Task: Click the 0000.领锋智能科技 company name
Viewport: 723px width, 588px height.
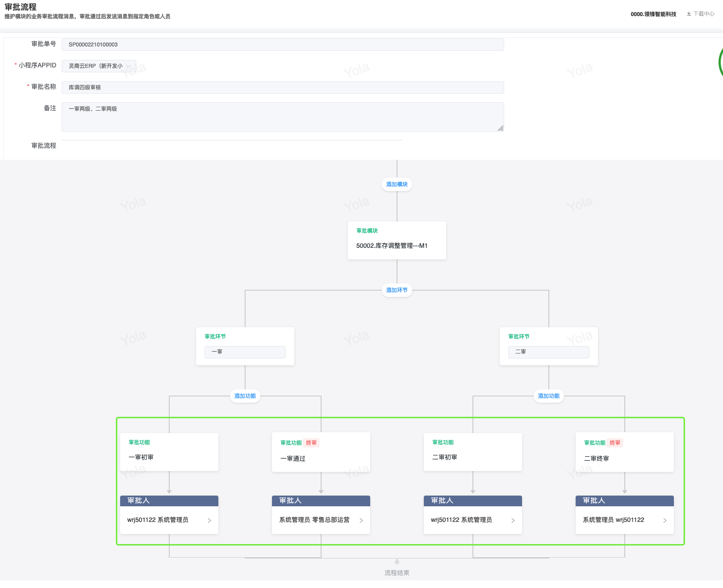Action: click(x=653, y=14)
